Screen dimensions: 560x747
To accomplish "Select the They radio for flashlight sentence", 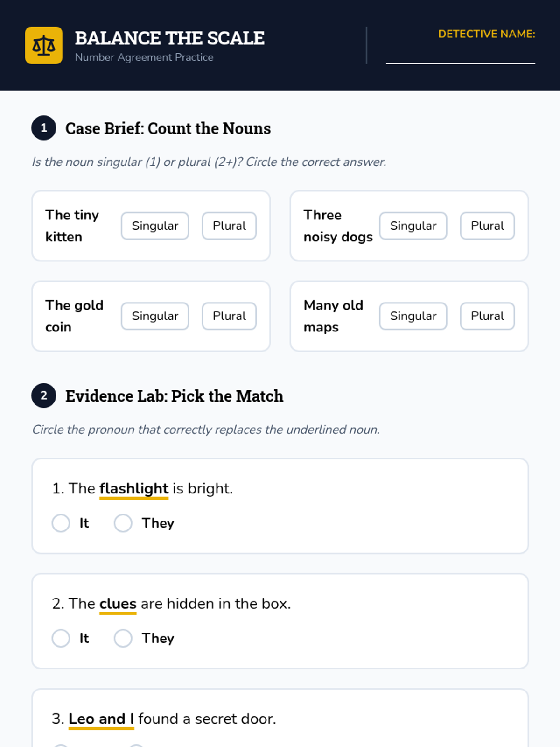I will tap(123, 523).
